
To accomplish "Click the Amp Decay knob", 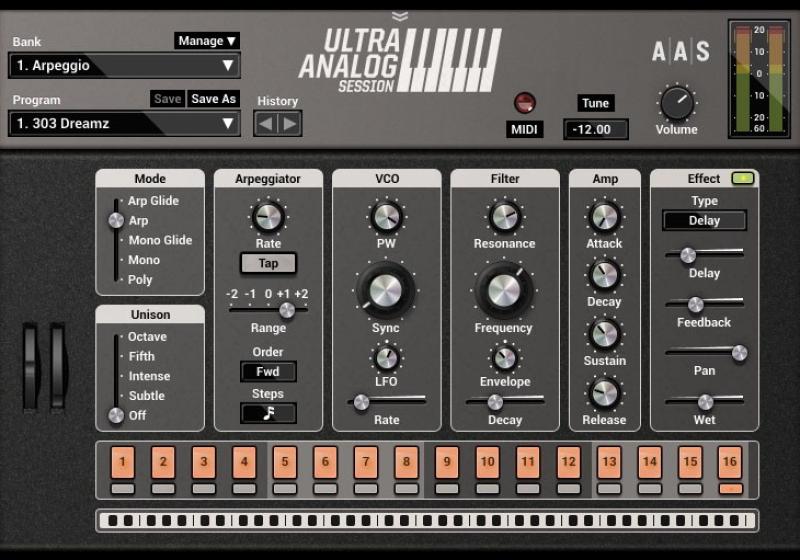I will [604, 275].
